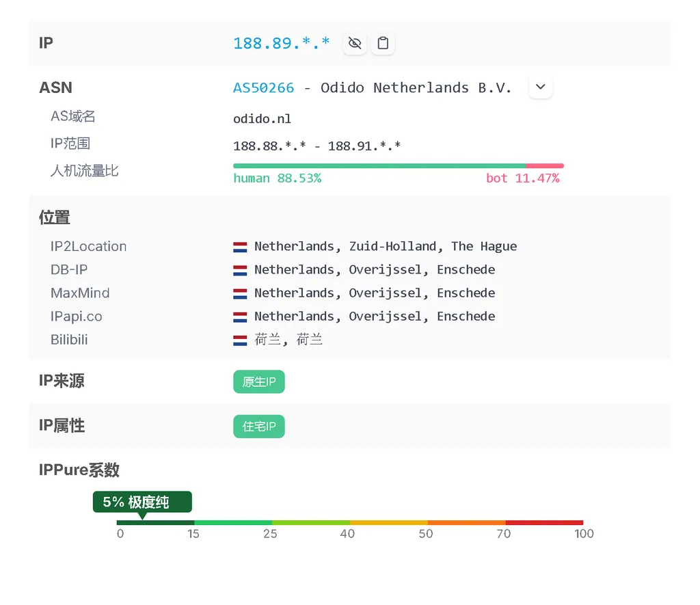Click the Netherlands flag beside IP2Location

pos(240,246)
